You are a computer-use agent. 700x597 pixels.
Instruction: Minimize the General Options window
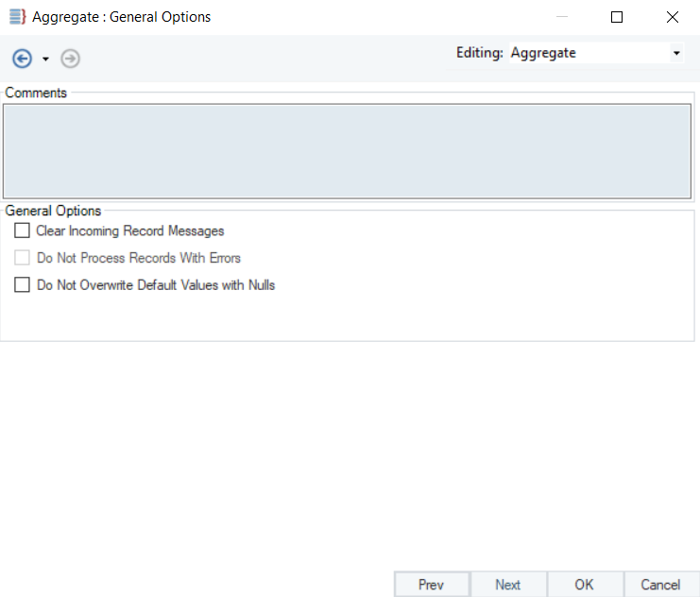click(x=562, y=17)
